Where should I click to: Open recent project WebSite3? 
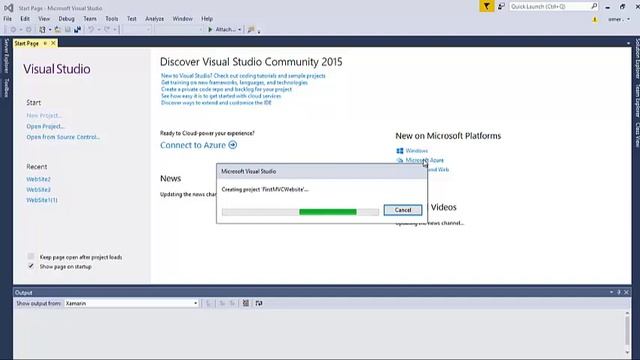[38, 190]
